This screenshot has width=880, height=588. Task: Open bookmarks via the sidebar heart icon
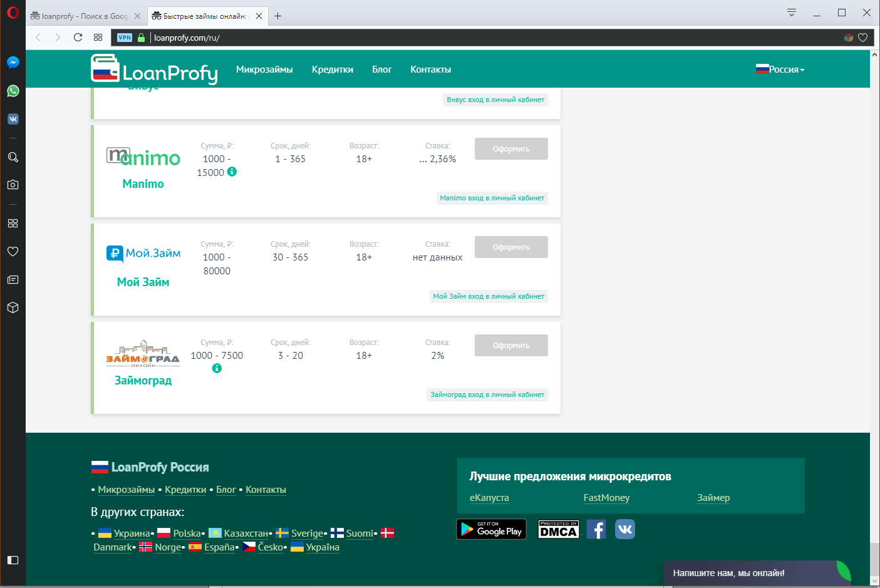pyautogui.click(x=13, y=251)
